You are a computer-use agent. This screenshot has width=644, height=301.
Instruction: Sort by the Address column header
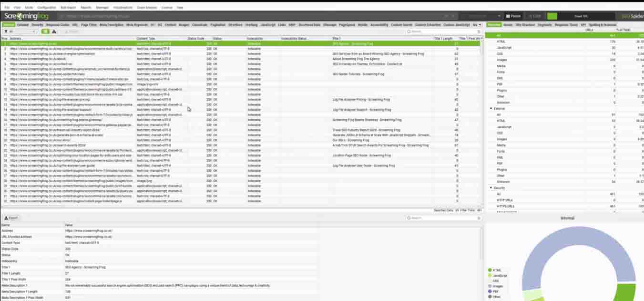tap(72, 38)
